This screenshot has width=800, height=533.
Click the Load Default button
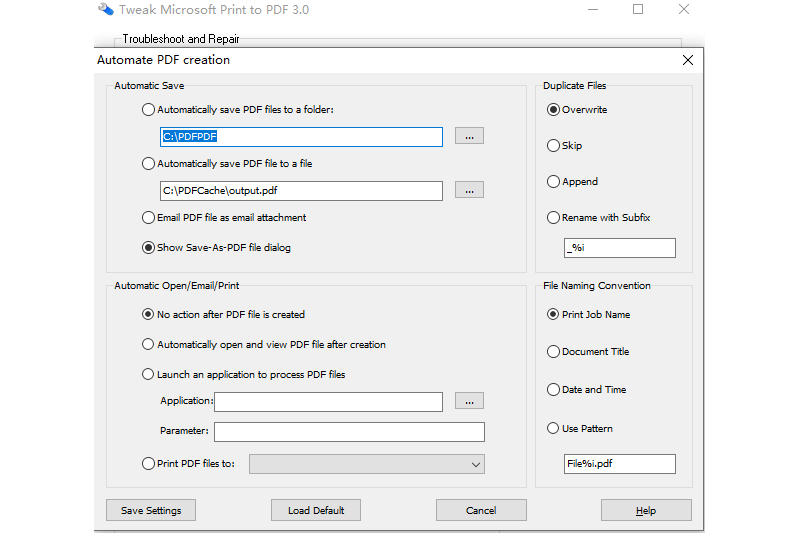(x=316, y=511)
